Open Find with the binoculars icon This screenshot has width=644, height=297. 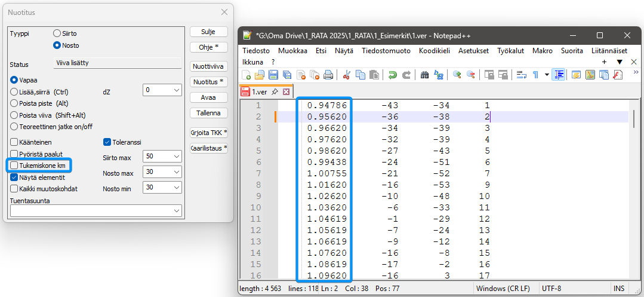[x=425, y=75]
